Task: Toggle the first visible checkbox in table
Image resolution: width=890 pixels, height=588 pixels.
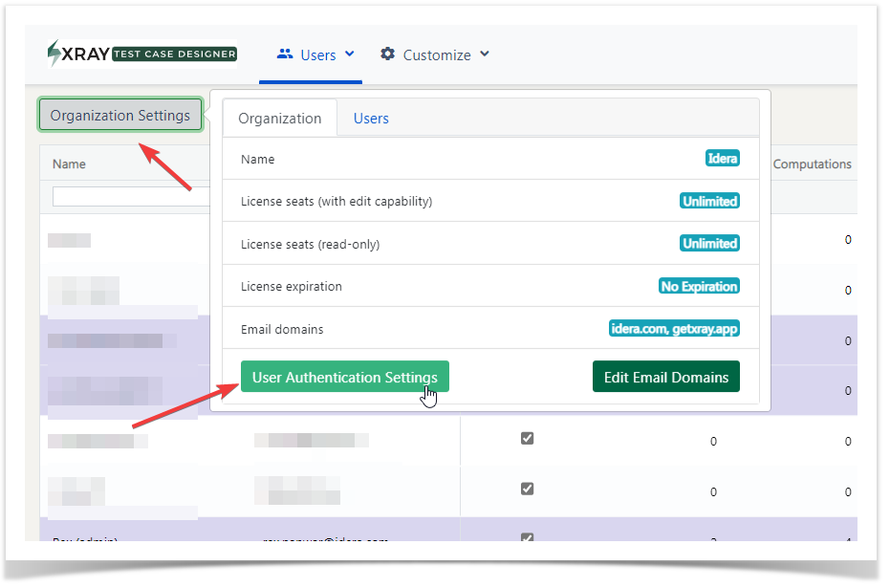Action: (x=528, y=439)
